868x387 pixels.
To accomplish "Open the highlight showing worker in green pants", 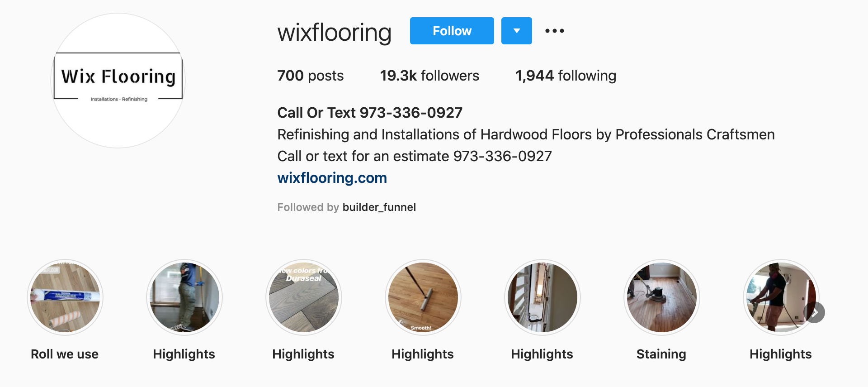I will (184, 297).
